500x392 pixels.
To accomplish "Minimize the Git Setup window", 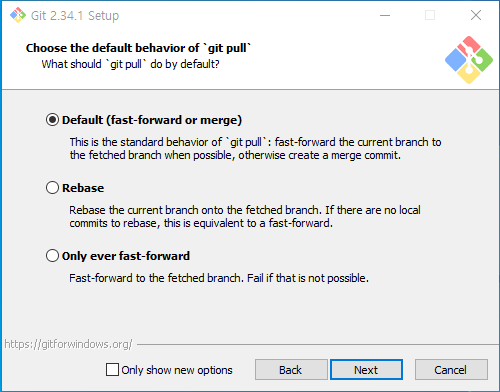I will click(x=385, y=15).
